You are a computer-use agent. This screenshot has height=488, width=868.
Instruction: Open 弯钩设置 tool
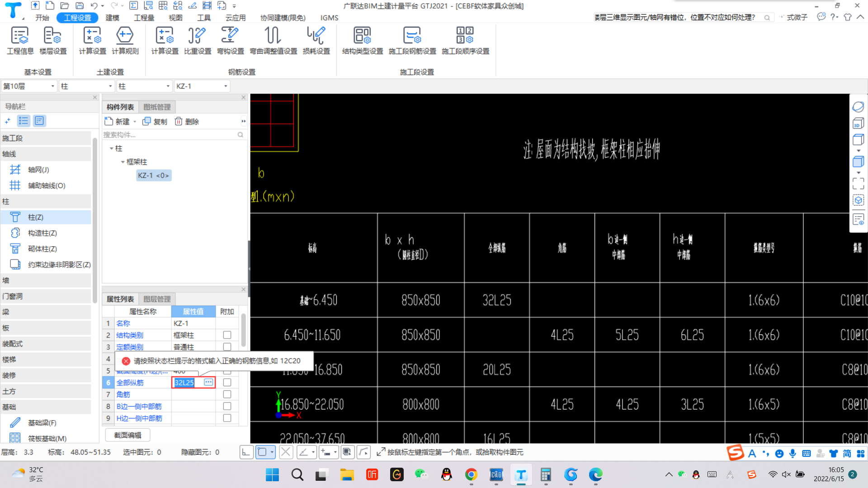(230, 41)
